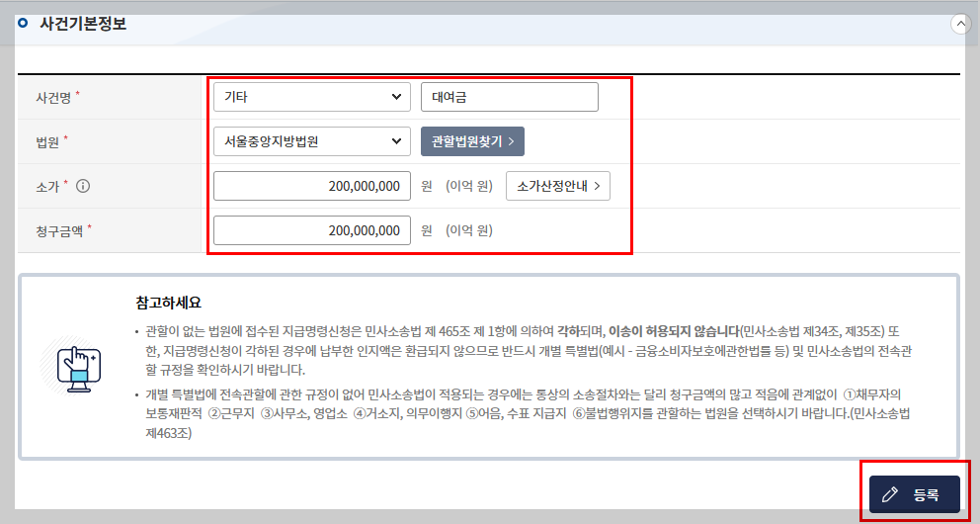Screen dimensions: 980x524
Task: Click the 사건기본정보 section title
Action: click(83, 24)
